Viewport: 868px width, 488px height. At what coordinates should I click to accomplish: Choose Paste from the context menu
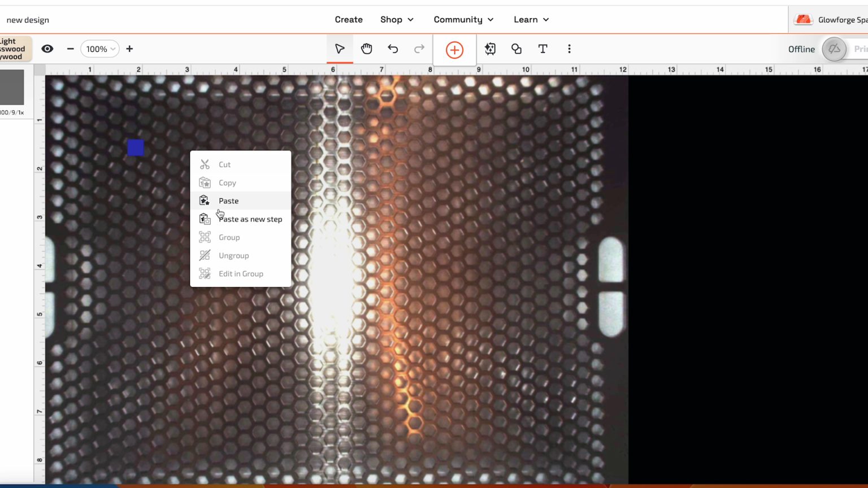pyautogui.click(x=228, y=201)
